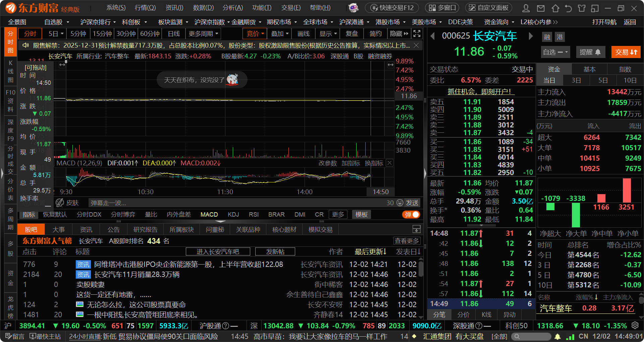Open the 更多周期 dropdown

tap(203, 34)
